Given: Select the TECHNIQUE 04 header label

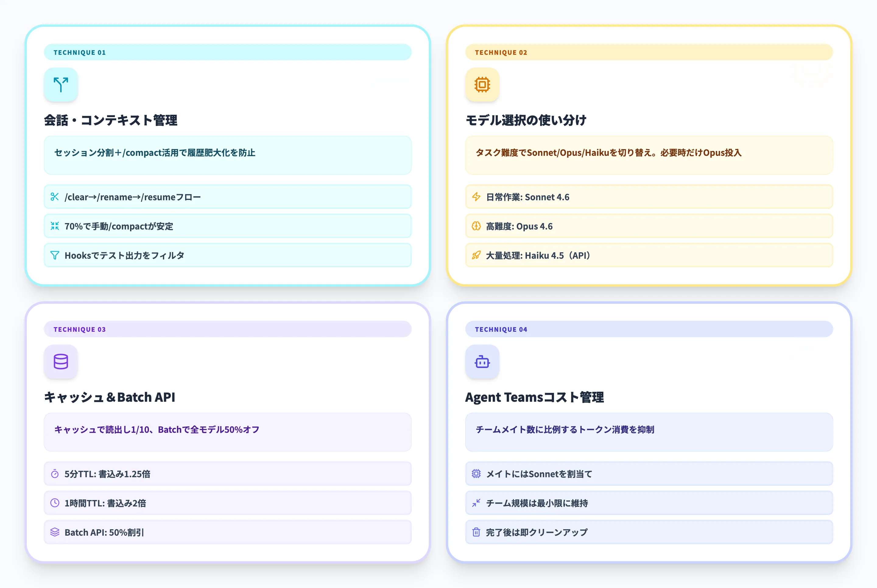Looking at the screenshot, I should point(501,329).
